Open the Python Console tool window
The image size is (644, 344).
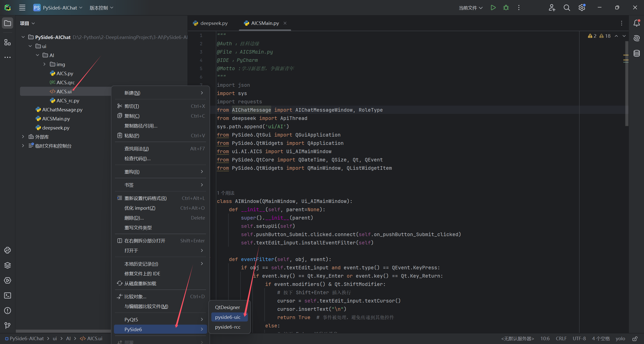coord(8,250)
